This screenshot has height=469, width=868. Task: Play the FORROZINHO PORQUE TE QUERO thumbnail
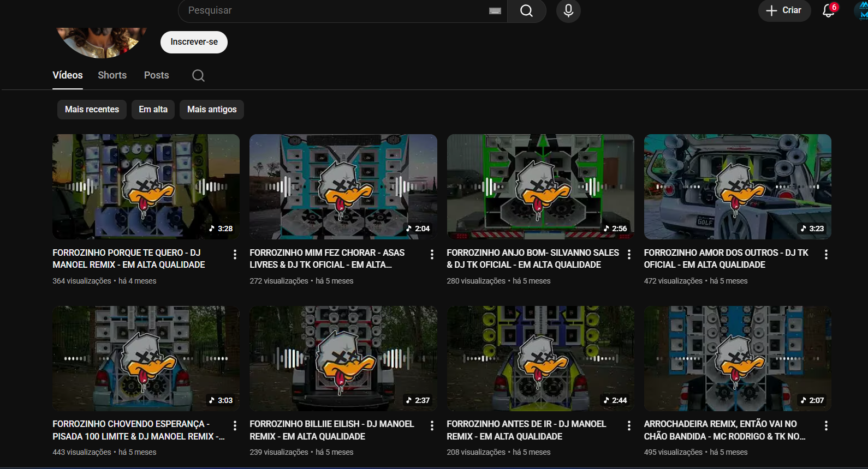[146, 187]
